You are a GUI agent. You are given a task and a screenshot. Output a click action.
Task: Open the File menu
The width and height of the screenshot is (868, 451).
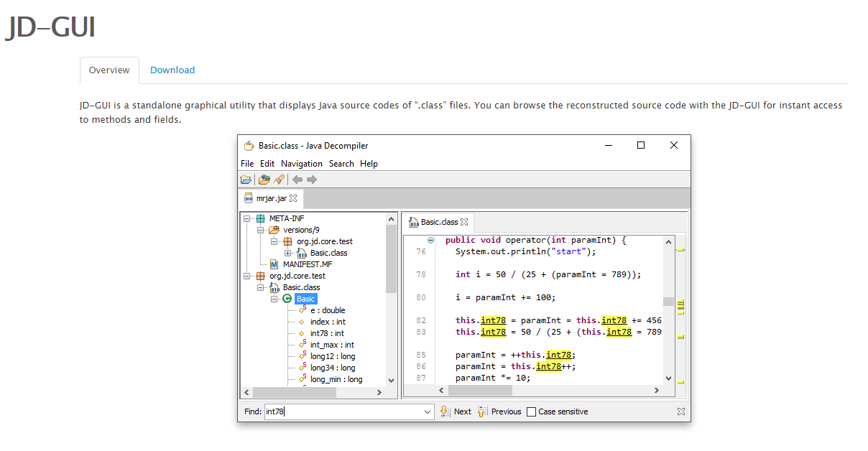[247, 164]
